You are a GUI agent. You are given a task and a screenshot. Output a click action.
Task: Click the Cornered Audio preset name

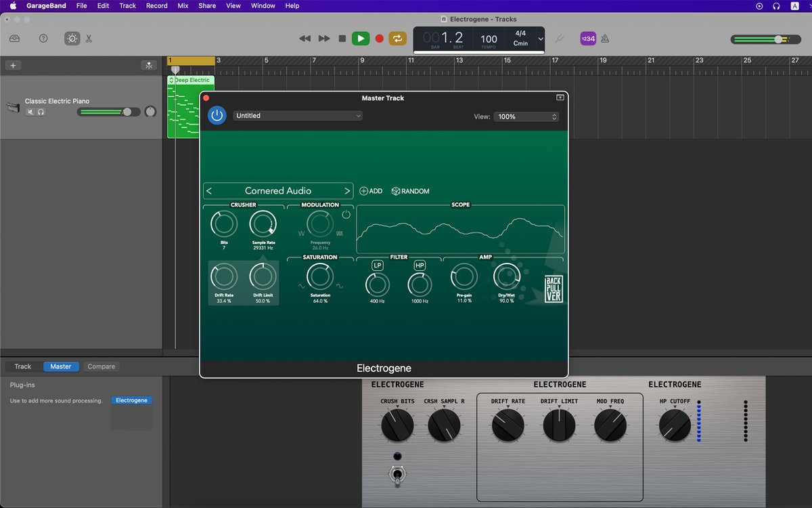278,191
